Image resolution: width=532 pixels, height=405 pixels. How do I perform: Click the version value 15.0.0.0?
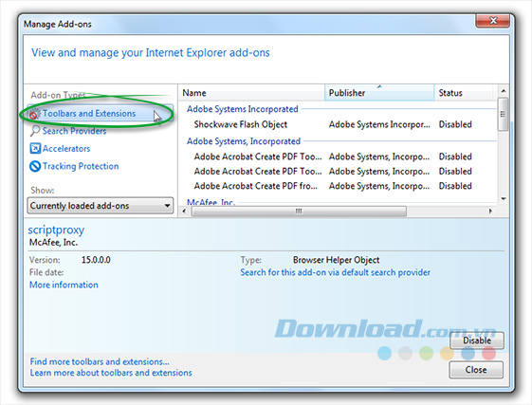point(96,260)
